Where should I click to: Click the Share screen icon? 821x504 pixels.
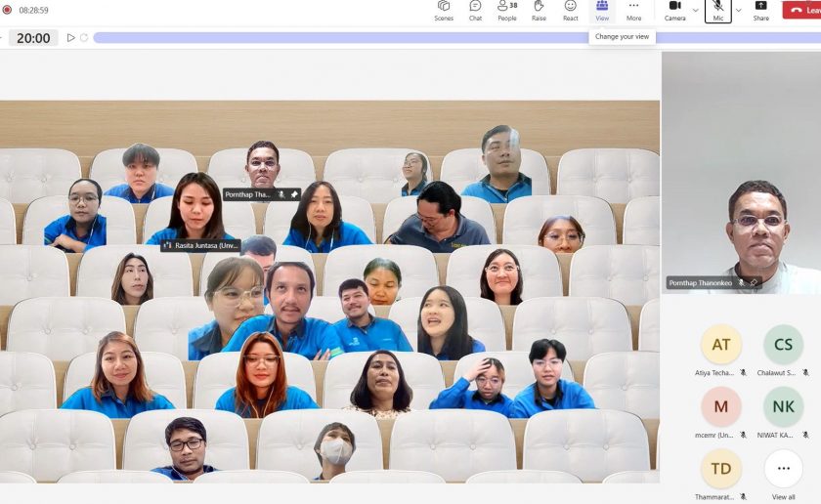coord(760,11)
